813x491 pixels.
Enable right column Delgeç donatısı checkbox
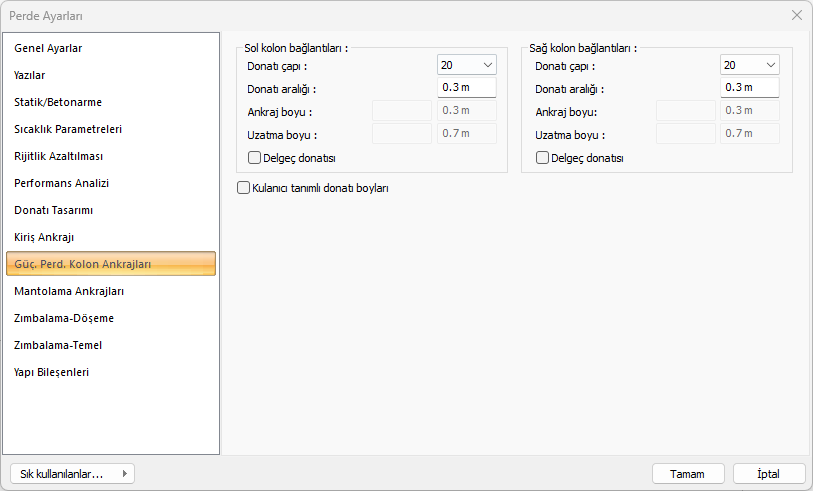[x=542, y=158]
